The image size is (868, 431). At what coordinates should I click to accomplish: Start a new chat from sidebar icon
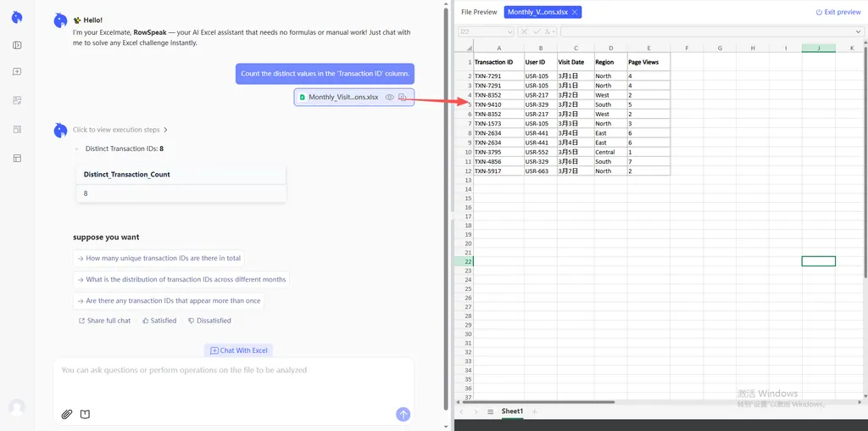(x=17, y=72)
